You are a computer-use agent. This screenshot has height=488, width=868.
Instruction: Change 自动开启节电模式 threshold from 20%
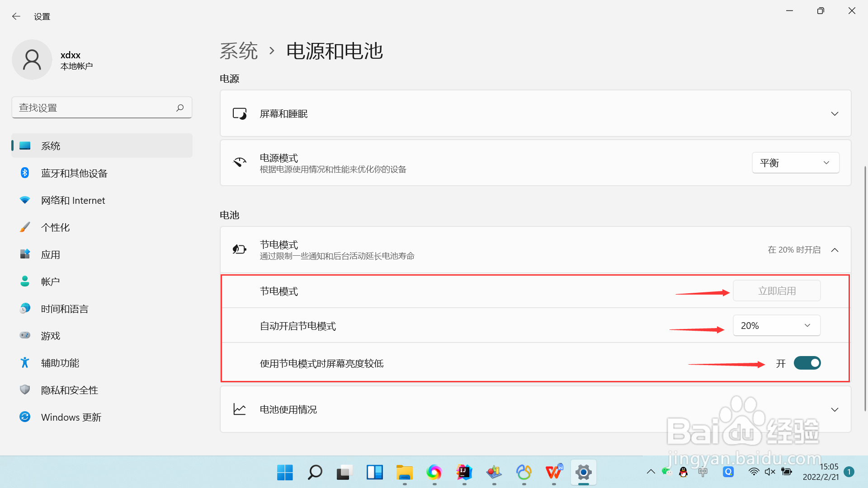coord(776,325)
